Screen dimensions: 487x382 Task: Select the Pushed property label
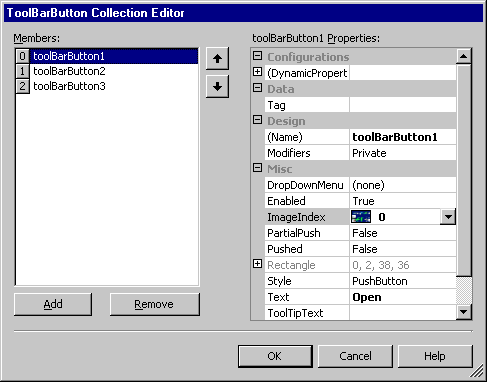(307, 249)
